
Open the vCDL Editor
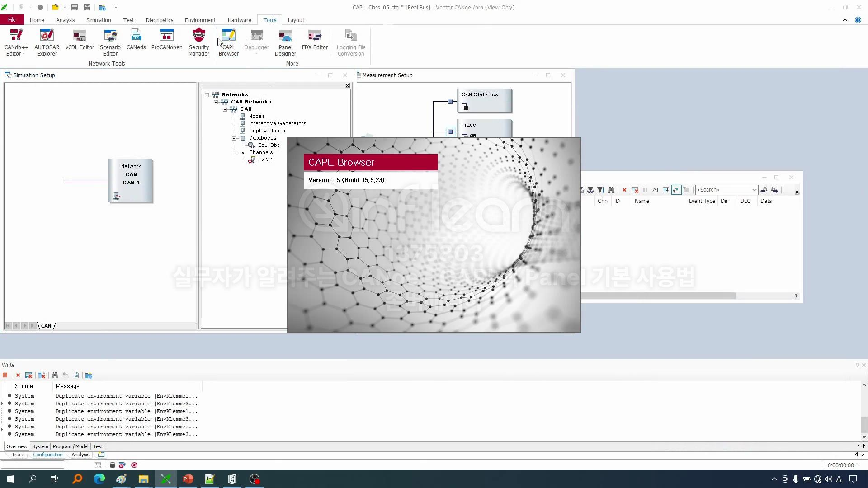click(80, 40)
